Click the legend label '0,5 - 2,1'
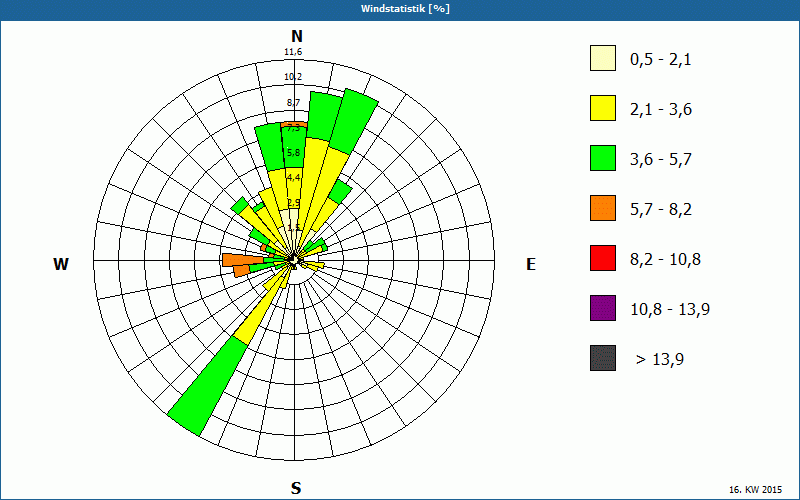The width and height of the screenshot is (800, 500). [661, 60]
